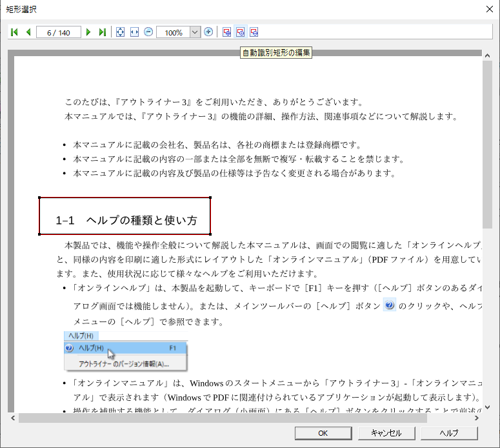This screenshot has width=500, height=448.
Task: Go to the previous page
Action: [x=28, y=32]
